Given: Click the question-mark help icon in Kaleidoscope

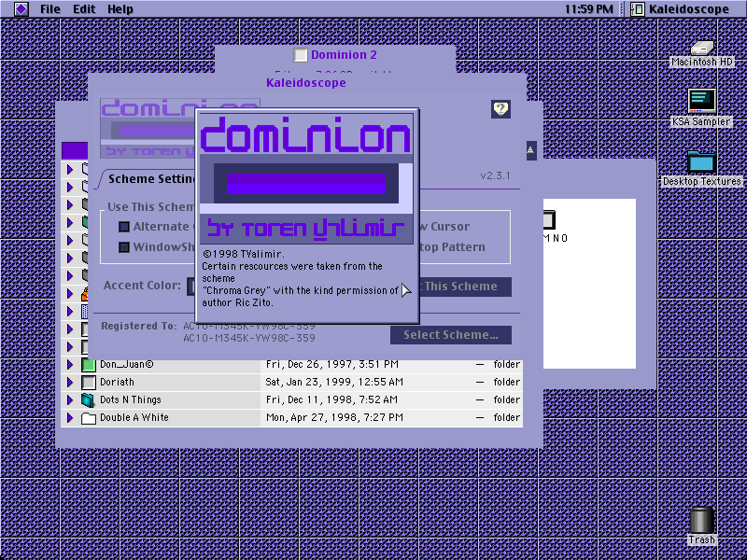Looking at the screenshot, I should tap(500, 109).
